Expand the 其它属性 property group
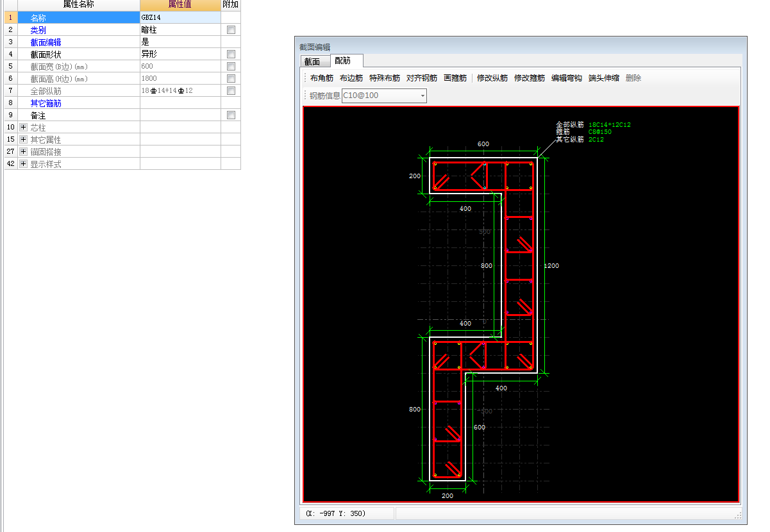Image resolution: width=770 pixels, height=532 pixels. coord(24,140)
